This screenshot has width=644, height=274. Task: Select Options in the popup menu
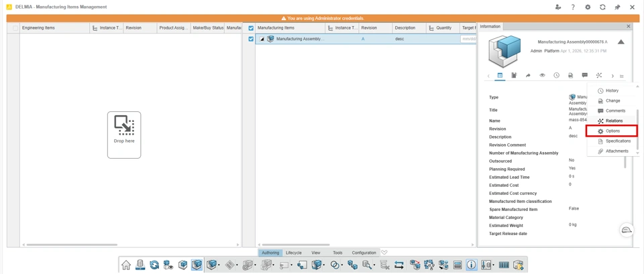tap(612, 131)
